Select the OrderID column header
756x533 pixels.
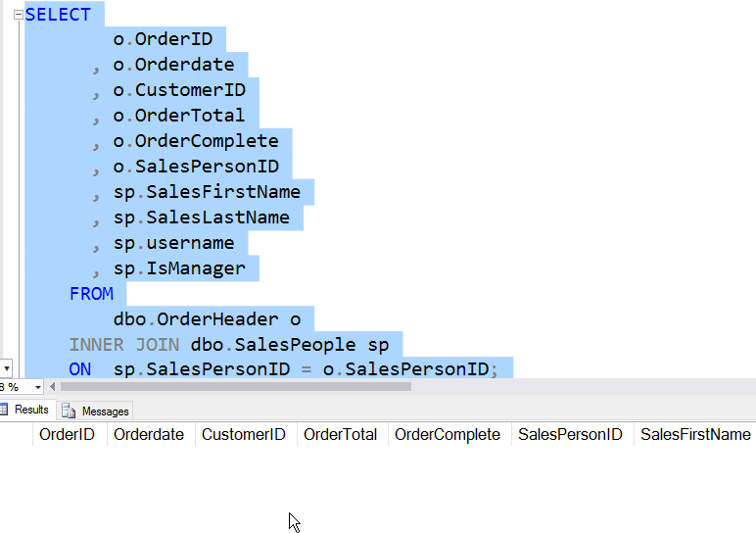point(67,435)
